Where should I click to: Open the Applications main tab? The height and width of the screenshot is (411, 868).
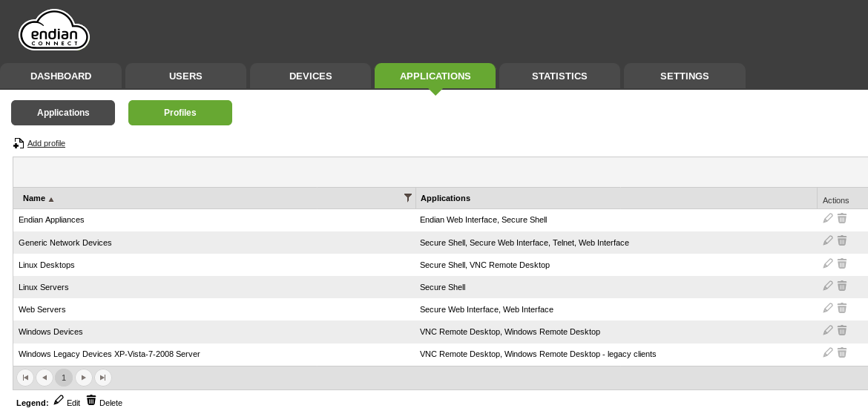(435, 76)
